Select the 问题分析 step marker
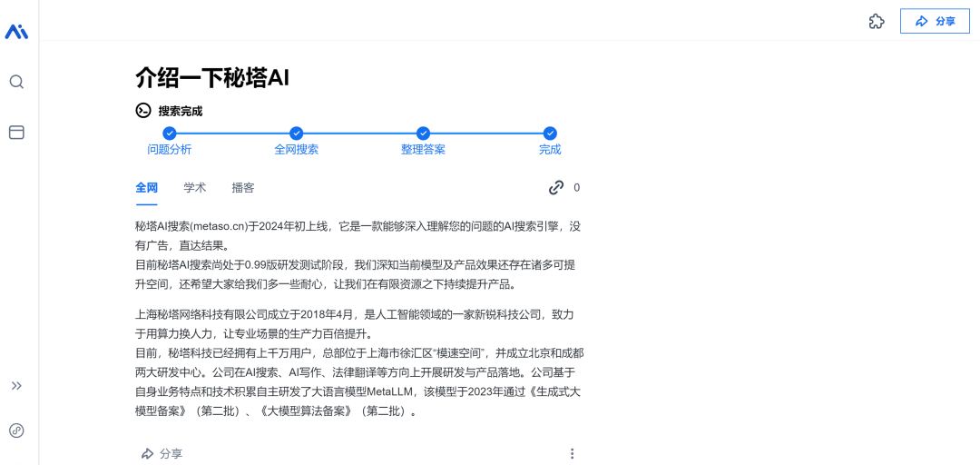Viewport: 980px width, 465px height. coord(170,134)
